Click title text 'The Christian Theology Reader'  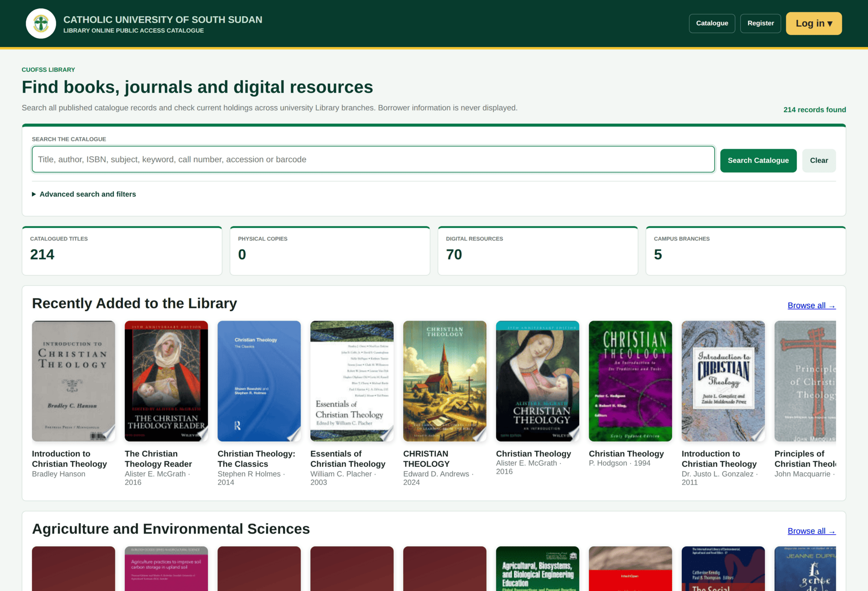click(158, 459)
